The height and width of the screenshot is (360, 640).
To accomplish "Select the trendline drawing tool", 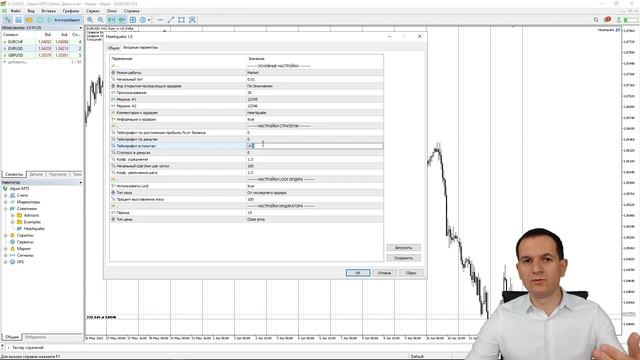I will [171, 20].
